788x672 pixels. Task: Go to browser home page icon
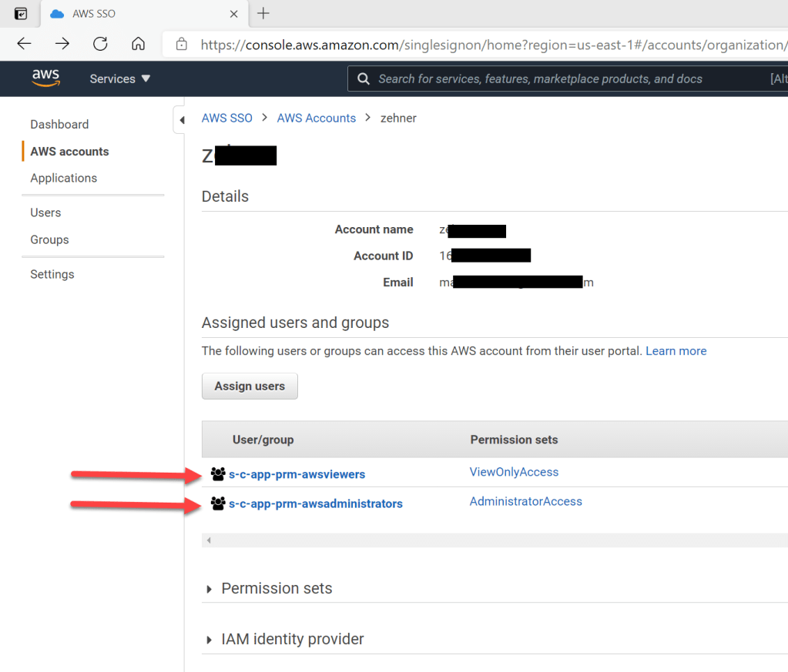tap(138, 44)
